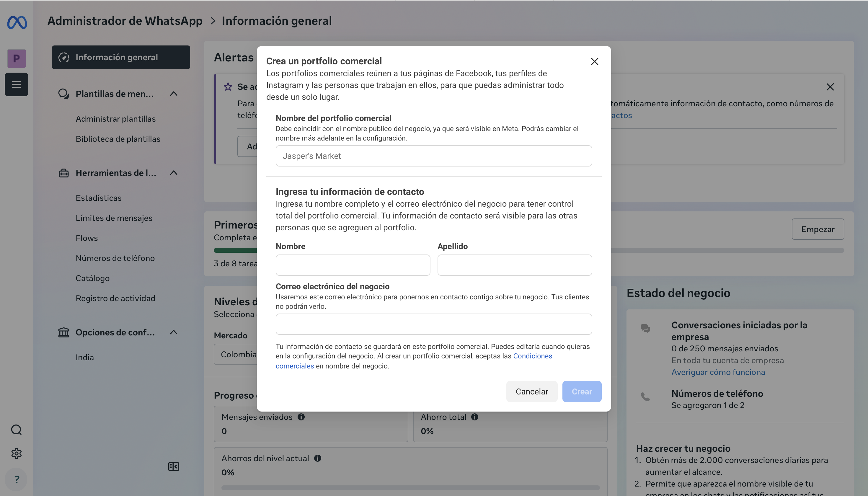Open Biblioteca de plantillas
Screen dimensions: 868x496
coord(118,139)
